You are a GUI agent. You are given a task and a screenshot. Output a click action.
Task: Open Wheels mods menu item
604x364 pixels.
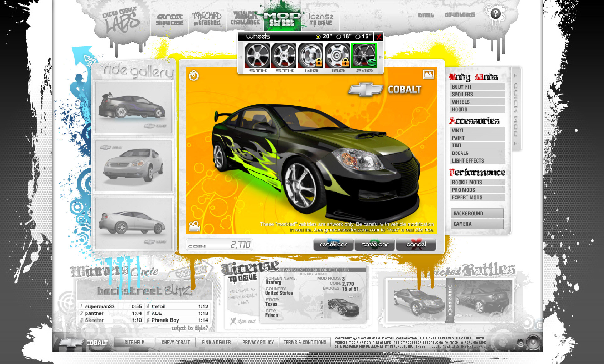tap(477, 102)
